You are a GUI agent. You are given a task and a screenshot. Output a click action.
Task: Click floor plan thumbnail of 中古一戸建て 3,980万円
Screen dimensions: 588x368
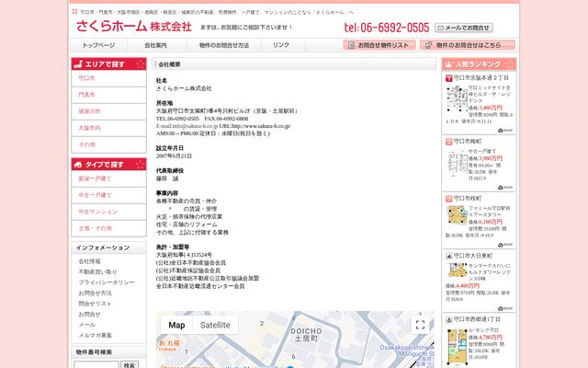pos(458,164)
